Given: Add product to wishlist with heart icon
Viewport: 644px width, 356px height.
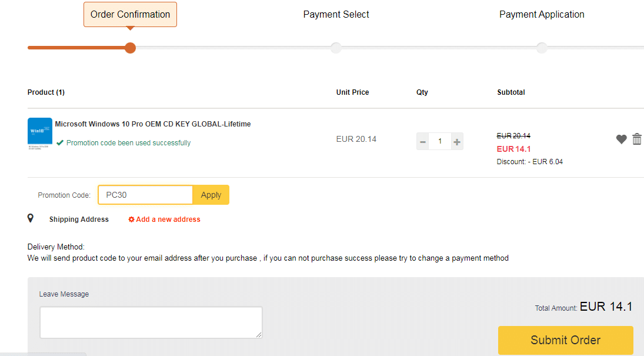Looking at the screenshot, I should tap(621, 139).
